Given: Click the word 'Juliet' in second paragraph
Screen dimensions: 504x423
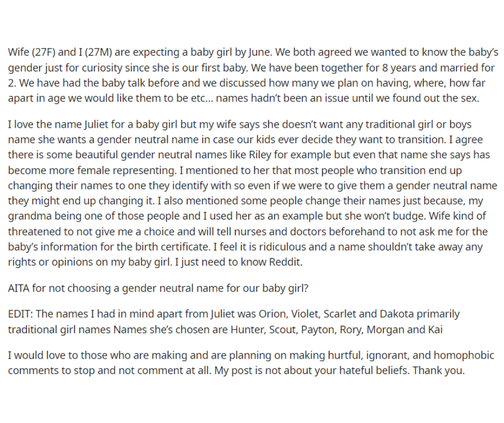Looking at the screenshot, I should [x=96, y=125].
